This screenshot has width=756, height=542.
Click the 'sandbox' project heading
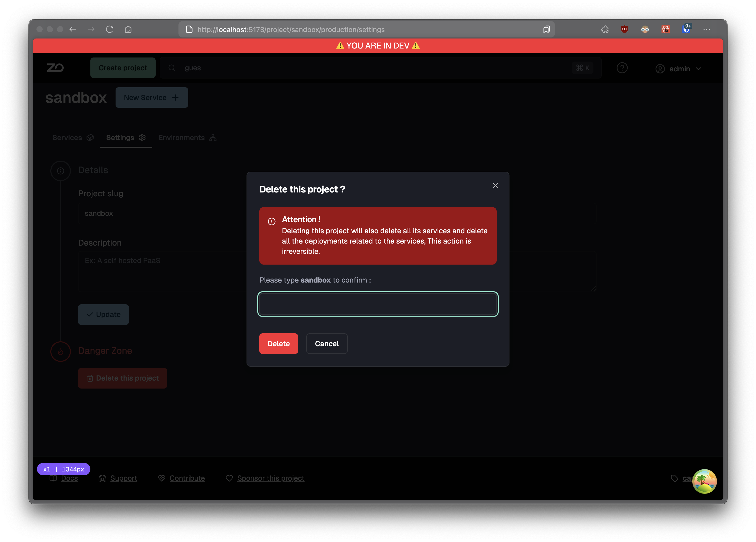click(76, 98)
